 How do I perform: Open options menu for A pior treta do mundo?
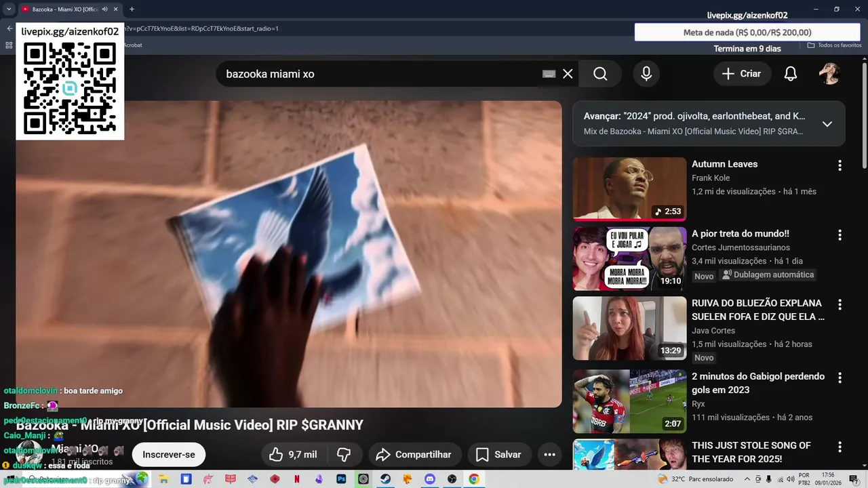[840, 235]
